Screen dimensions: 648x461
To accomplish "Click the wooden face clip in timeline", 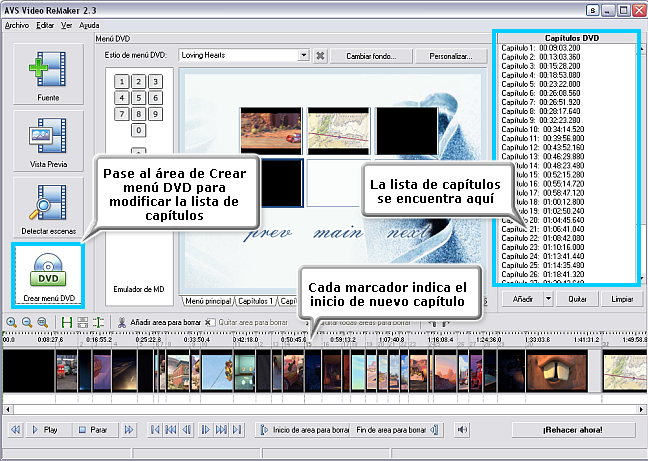I will click(556, 371).
